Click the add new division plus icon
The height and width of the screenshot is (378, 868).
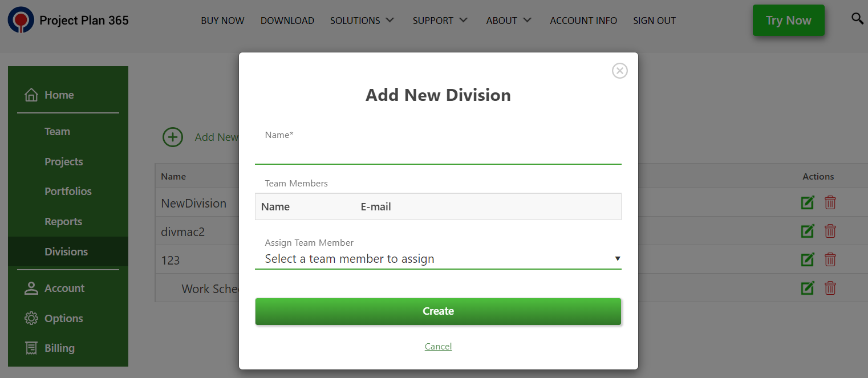point(173,137)
